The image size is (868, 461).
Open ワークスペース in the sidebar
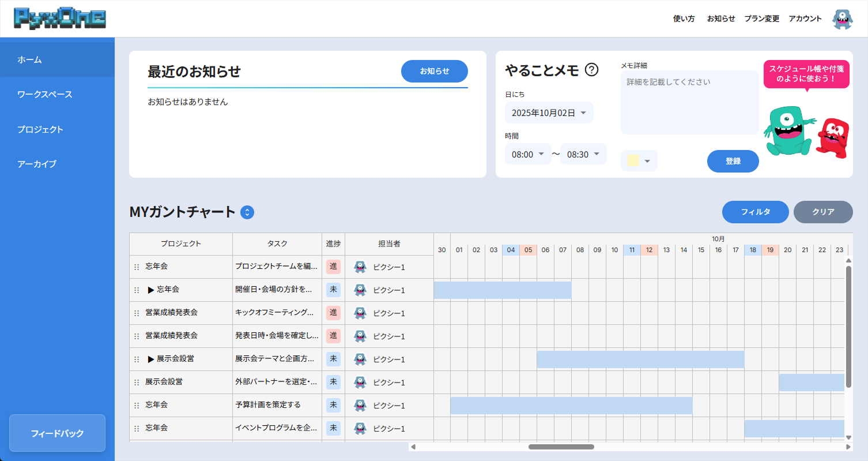45,94
